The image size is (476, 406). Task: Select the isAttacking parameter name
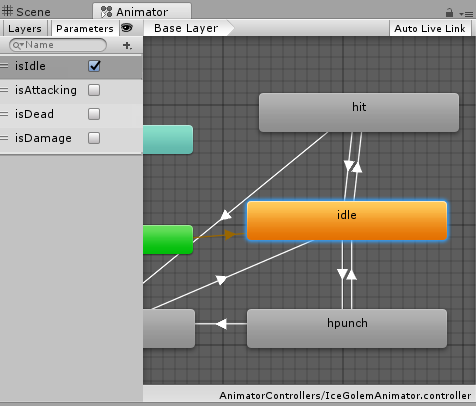point(46,90)
